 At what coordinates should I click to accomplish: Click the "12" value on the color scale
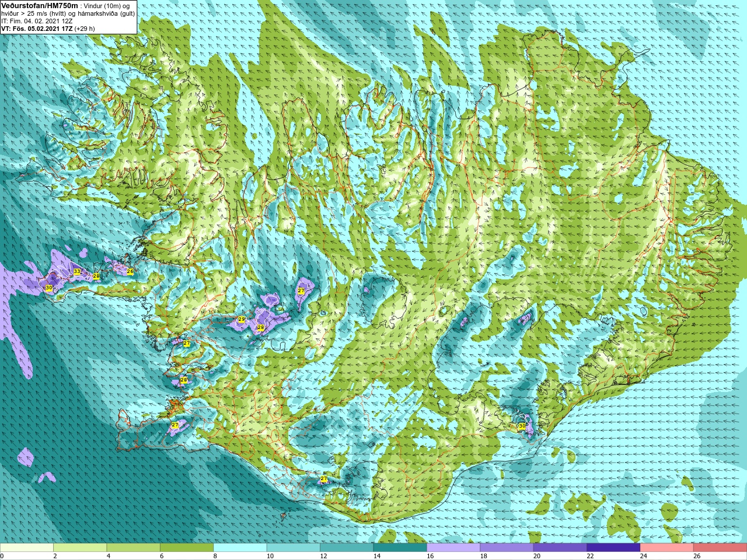coord(323,556)
